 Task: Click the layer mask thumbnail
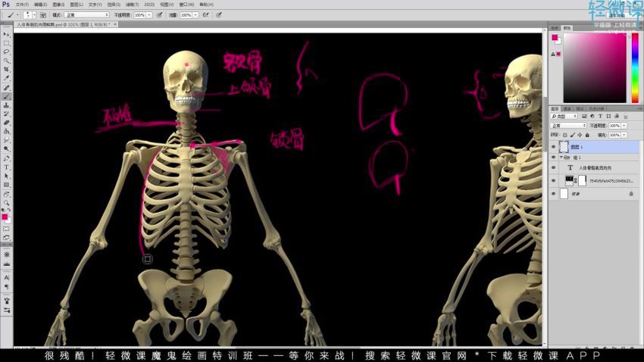pos(582,180)
